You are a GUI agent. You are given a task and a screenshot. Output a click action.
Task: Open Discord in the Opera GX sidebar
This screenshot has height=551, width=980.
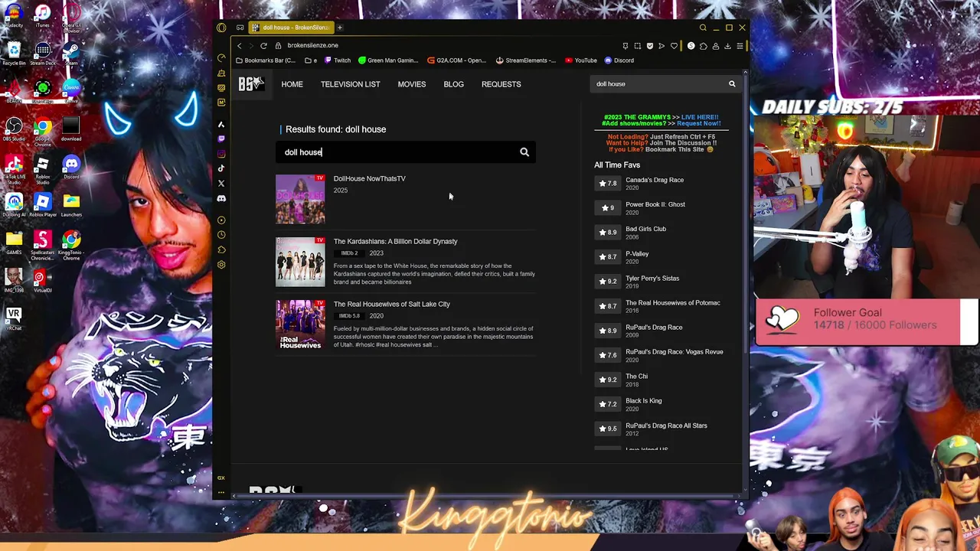pyautogui.click(x=221, y=198)
